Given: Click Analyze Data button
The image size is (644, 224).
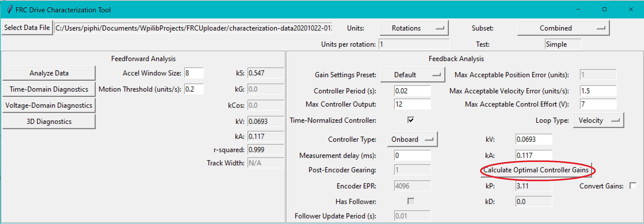Looking at the screenshot, I should tap(49, 73).
